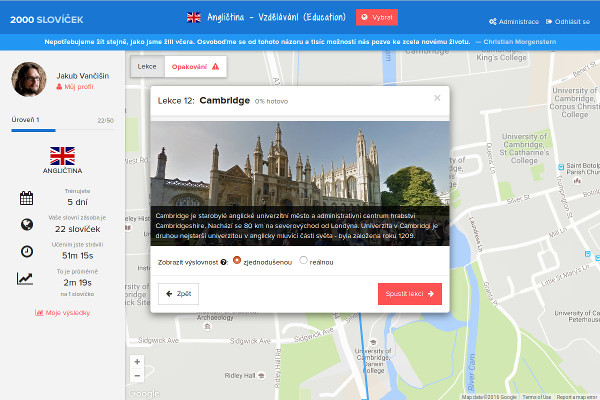This screenshot has width=600, height=400.
Task: Click the "0% hotovo" progress label
Action: [271, 101]
